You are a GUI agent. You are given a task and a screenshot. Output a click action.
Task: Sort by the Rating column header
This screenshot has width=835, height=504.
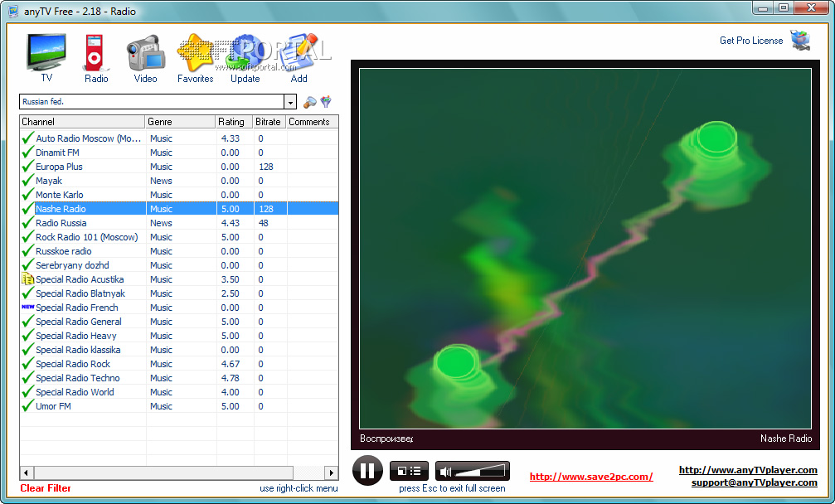(235, 122)
